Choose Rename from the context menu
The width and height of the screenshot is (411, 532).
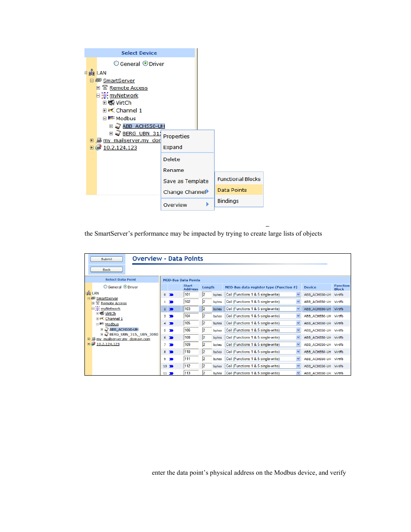173,170
